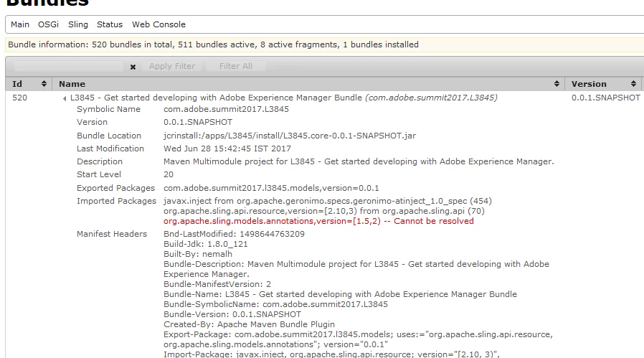The width and height of the screenshot is (644, 358).
Task: Click the Bnd-LastModified manifest line
Action: click(x=234, y=234)
